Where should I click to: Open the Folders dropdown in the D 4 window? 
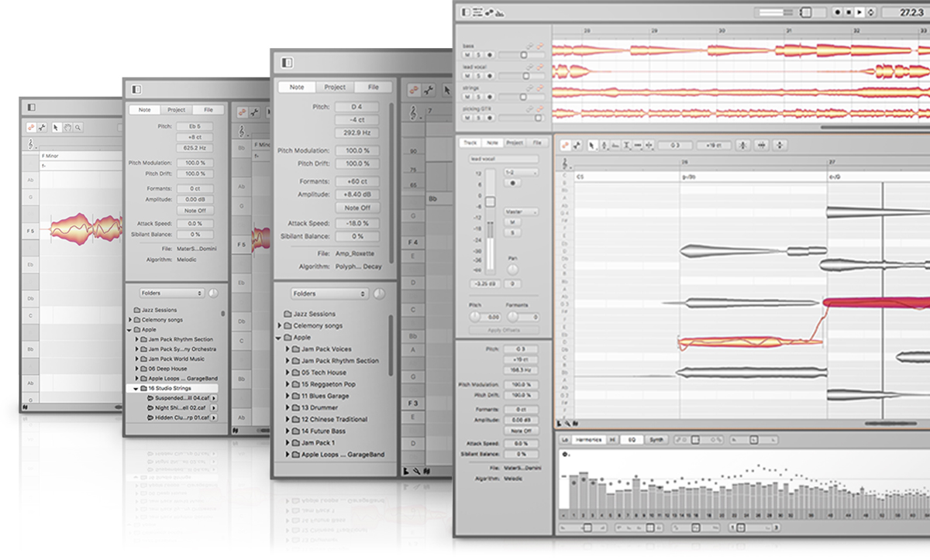(x=329, y=294)
